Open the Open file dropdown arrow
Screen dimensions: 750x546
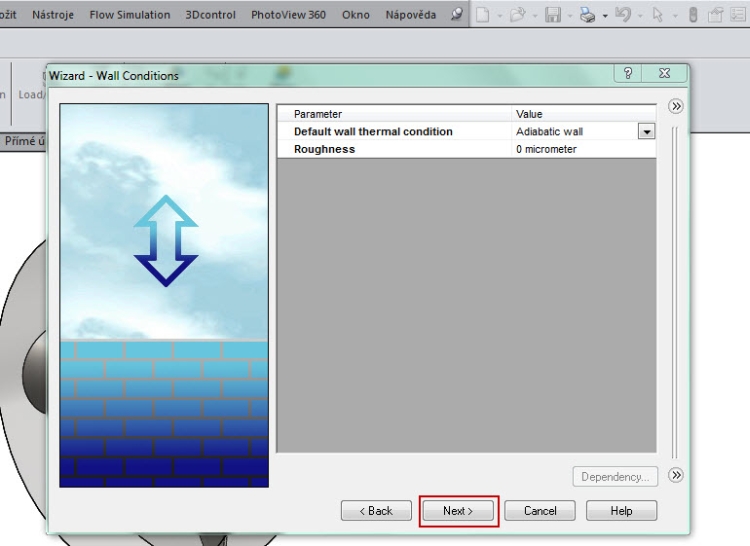pos(535,16)
